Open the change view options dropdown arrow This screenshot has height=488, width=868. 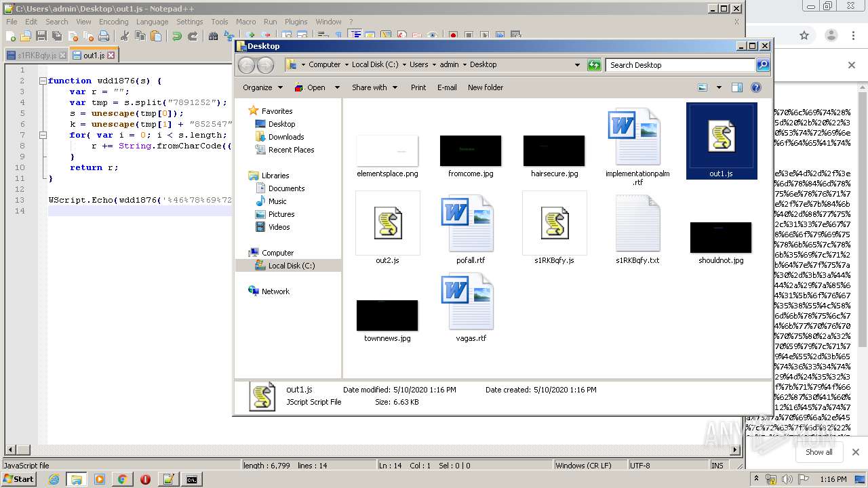point(719,87)
